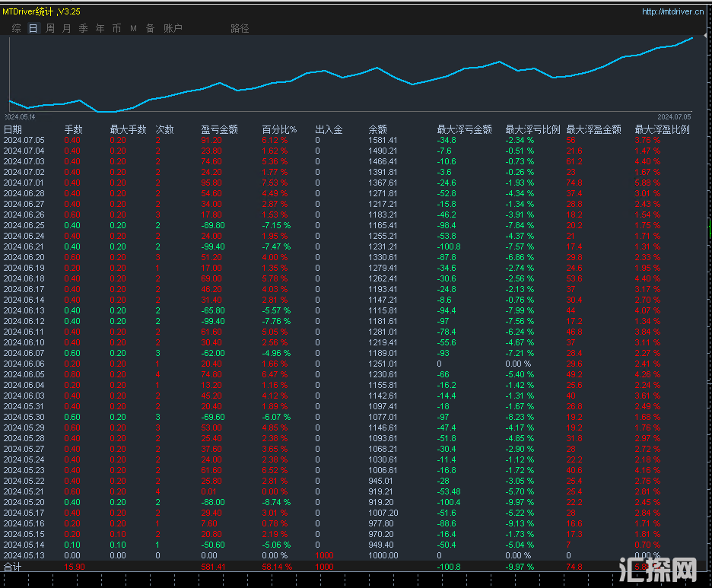Open the 周 weekly statistics tab
Image resolution: width=712 pixels, height=588 pixels.
pos(50,28)
